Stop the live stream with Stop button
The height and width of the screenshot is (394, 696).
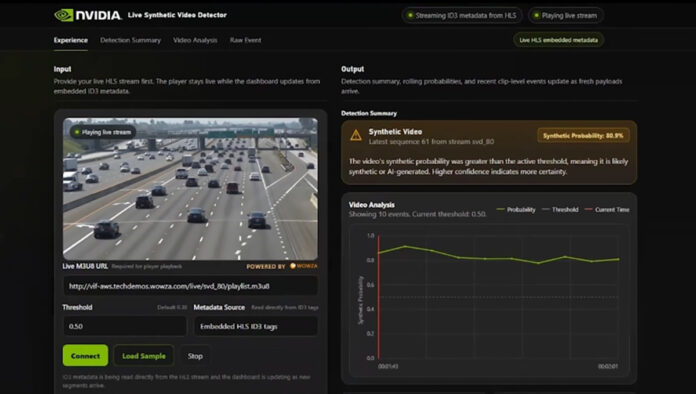point(195,355)
